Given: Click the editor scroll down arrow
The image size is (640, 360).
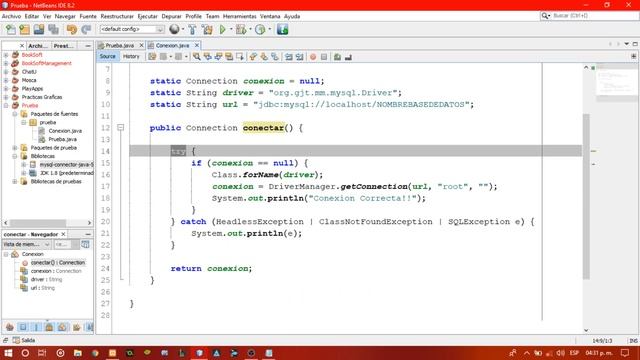Looking at the screenshot, I should (586, 330).
